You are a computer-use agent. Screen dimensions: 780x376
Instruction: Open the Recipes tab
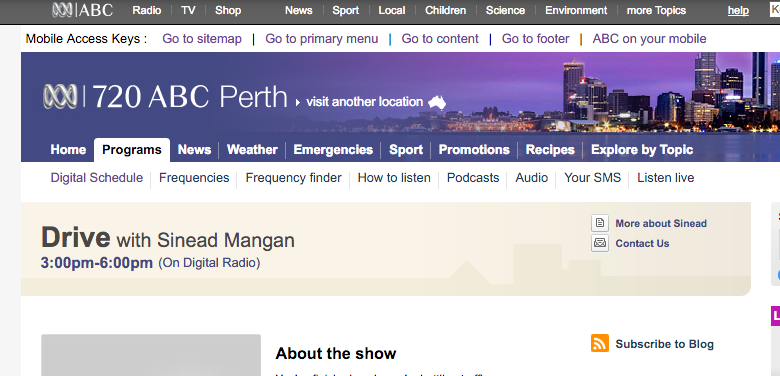click(550, 150)
